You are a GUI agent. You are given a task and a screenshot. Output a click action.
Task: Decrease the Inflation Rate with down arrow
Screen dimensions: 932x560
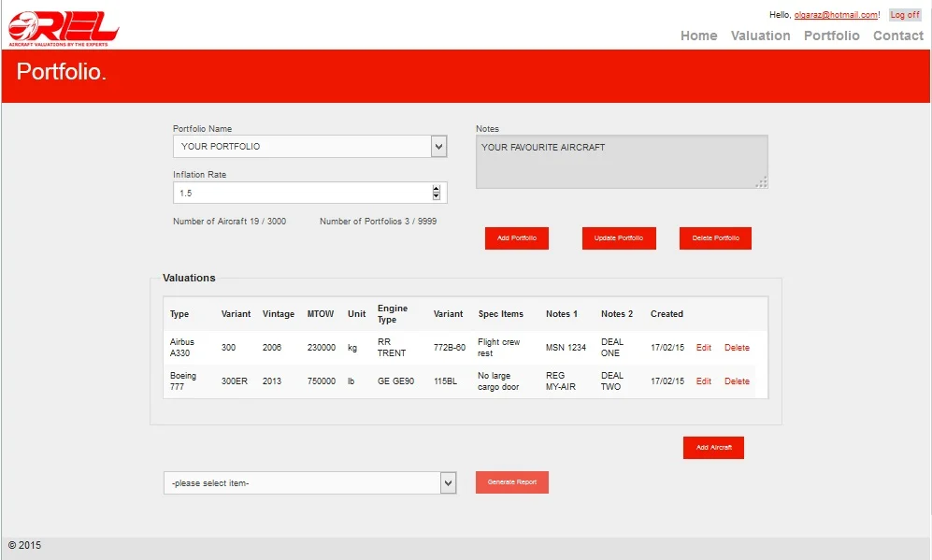pyautogui.click(x=437, y=196)
